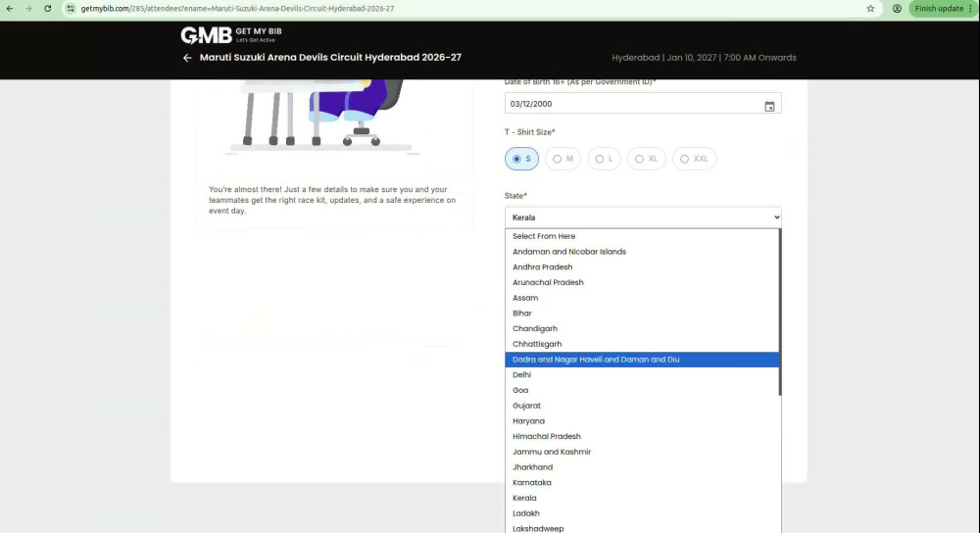The image size is (980, 533).
Task: Collapse the State dropdown showing Kerala
Action: coord(643,218)
